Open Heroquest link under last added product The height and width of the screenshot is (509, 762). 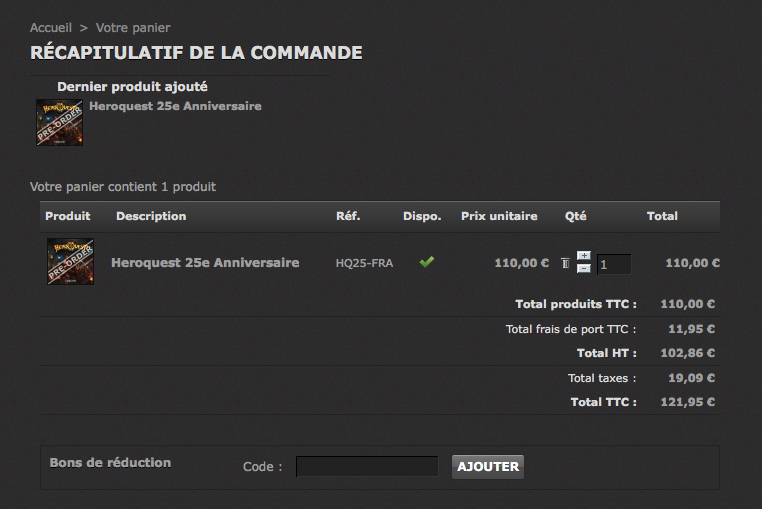175,106
